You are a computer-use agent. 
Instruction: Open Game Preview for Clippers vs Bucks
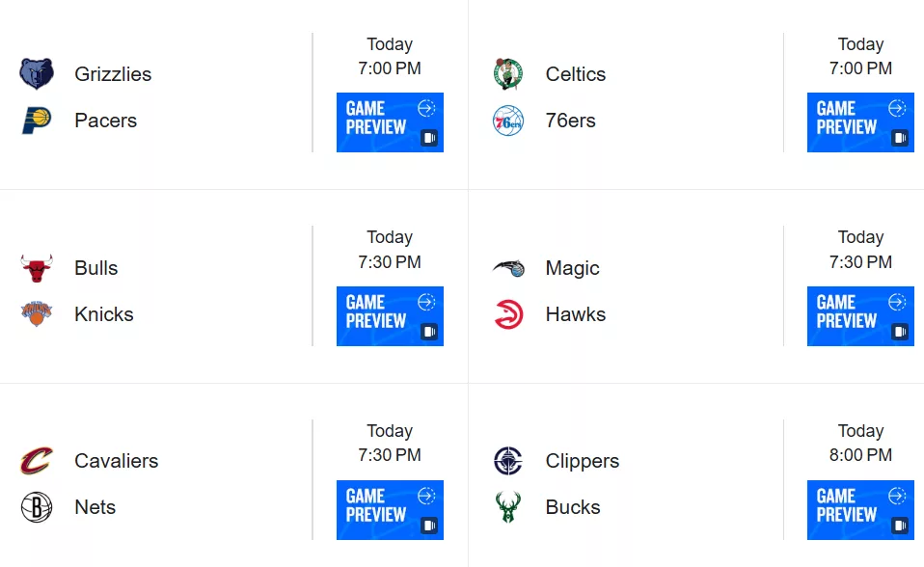pos(860,510)
